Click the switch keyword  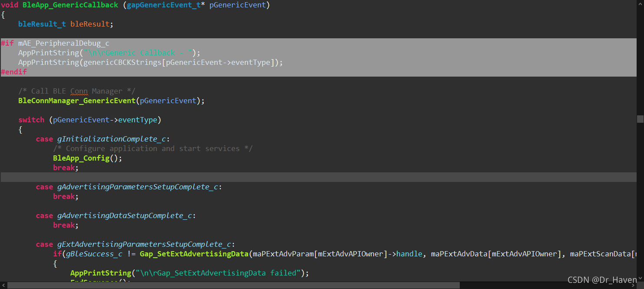[x=31, y=120]
